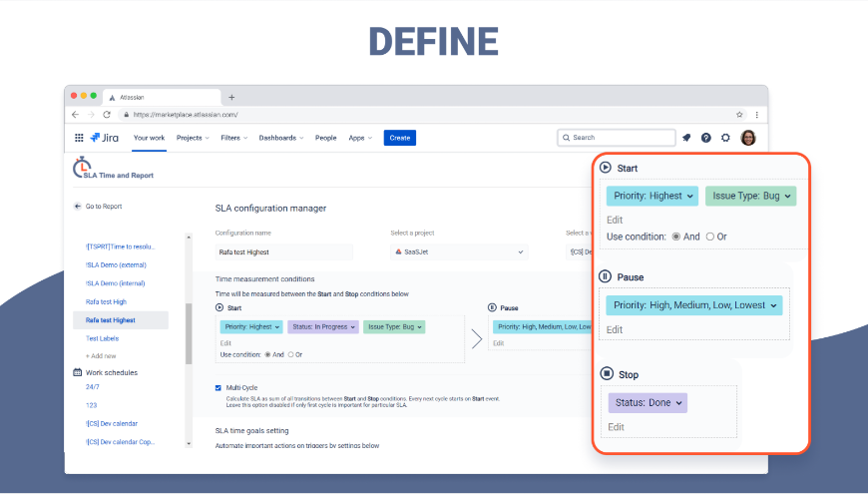The height and width of the screenshot is (494, 868).
Task: Click the Go to Report back arrow icon
Action: click(78, 206)
